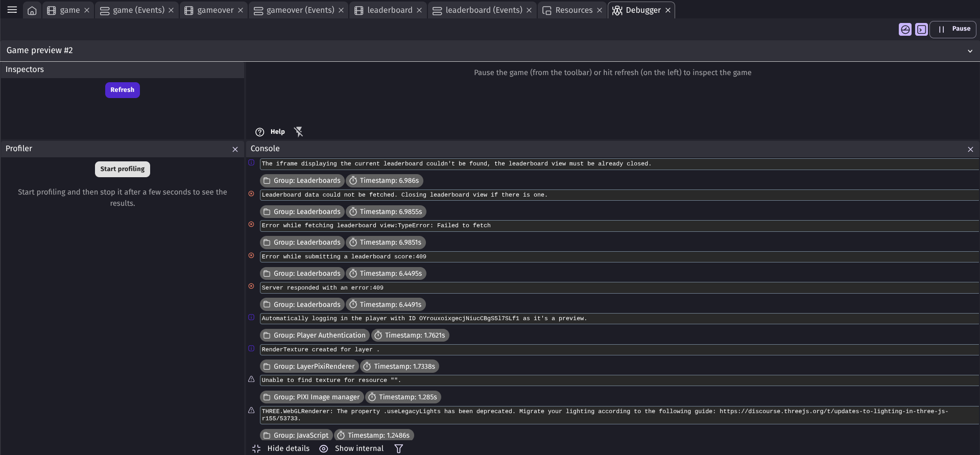The height and width of the screenshot is (455, 980).
Task: Close the Resources tab
Action: 600,10
